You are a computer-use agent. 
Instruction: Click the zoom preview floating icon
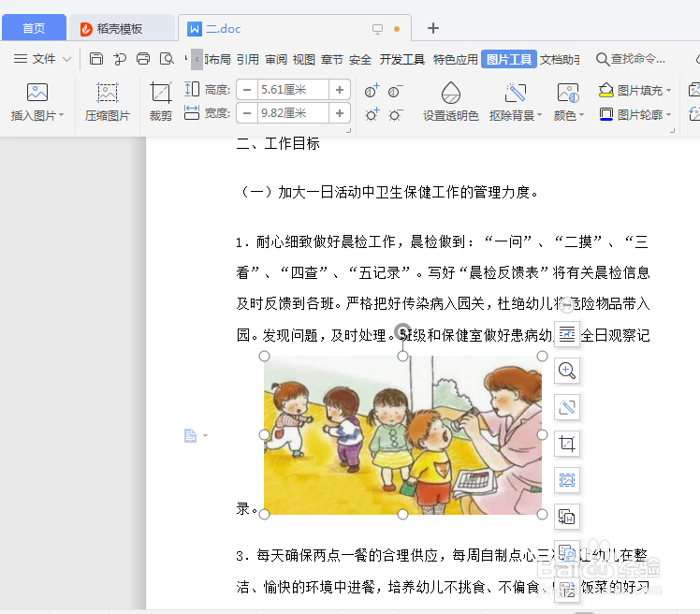click(x=567, y=371)
